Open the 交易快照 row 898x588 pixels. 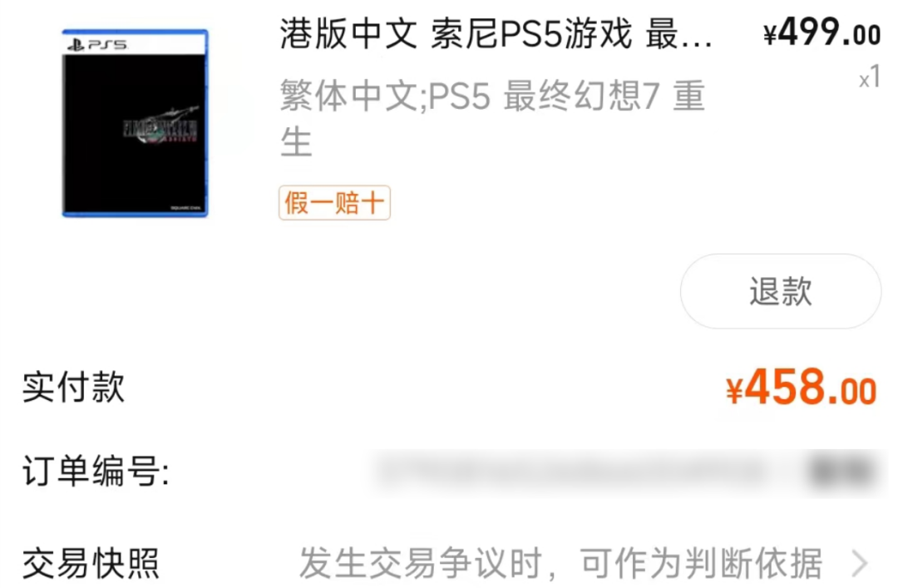449,562
